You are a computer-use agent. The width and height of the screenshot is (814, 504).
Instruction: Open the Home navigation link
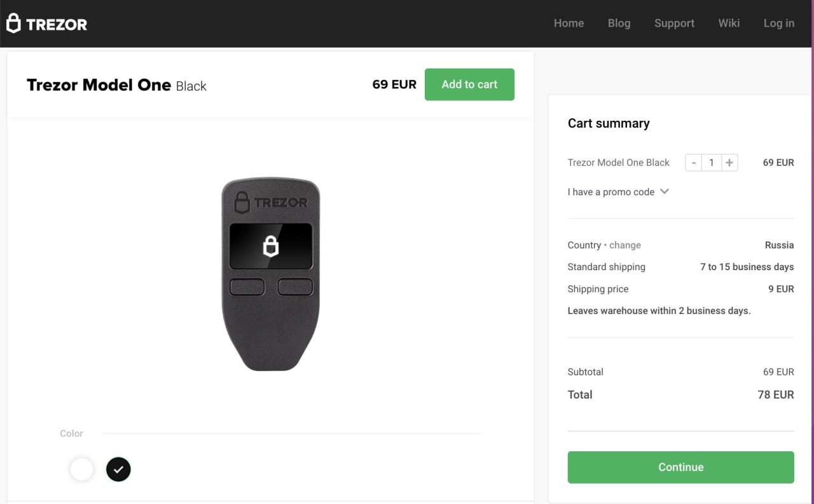point(569,24)
